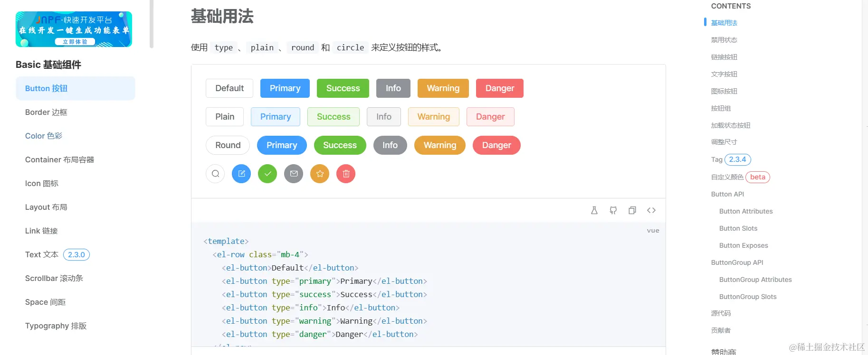Jump to Button API in contents
The image size is (868, 355).
[x=727, y=194]
